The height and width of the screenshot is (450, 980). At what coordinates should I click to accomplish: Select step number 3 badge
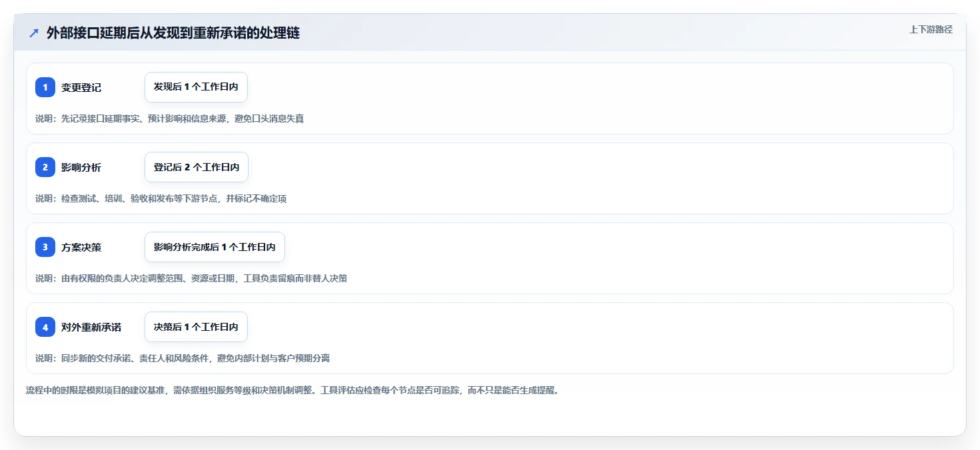45,247
